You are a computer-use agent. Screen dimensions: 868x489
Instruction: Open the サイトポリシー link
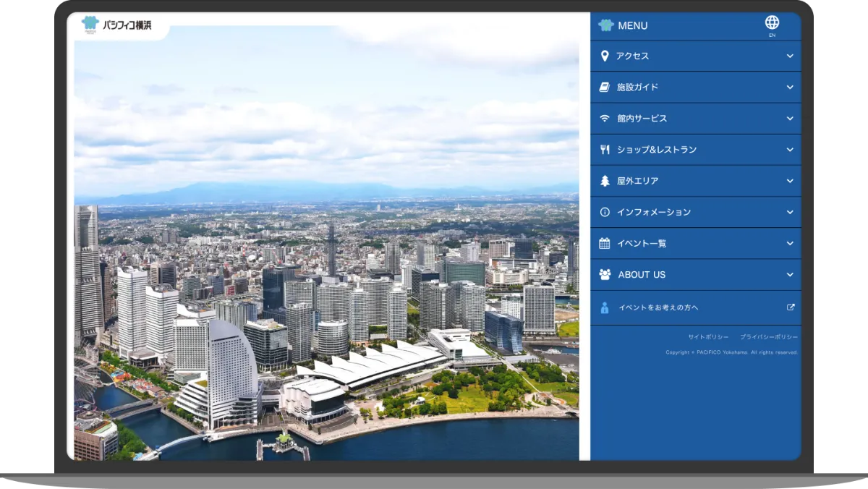coord(707,337)
